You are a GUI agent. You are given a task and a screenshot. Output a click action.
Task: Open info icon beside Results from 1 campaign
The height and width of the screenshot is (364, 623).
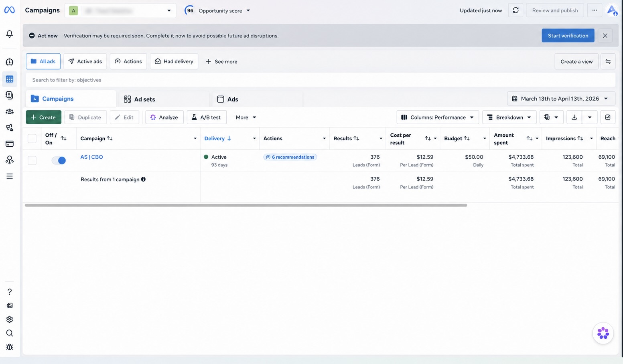(143, 180)
